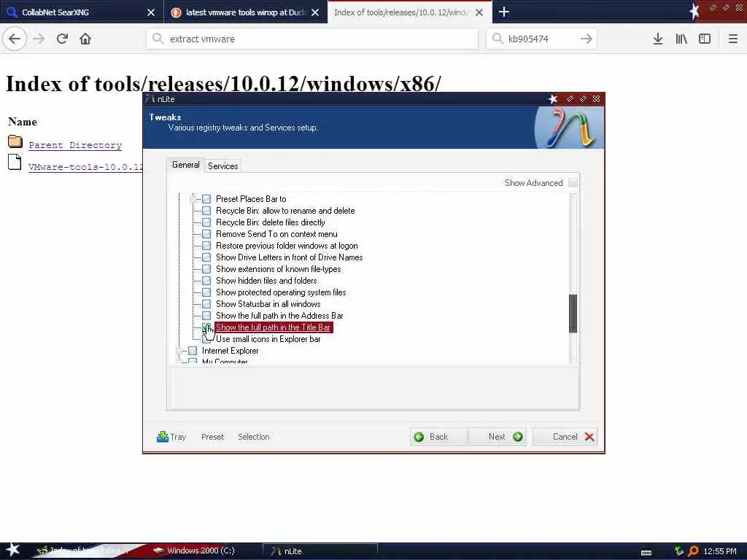Click the Back button in nLite
The height and width of the screenshot is (560, 747).
tap(438, 437)
